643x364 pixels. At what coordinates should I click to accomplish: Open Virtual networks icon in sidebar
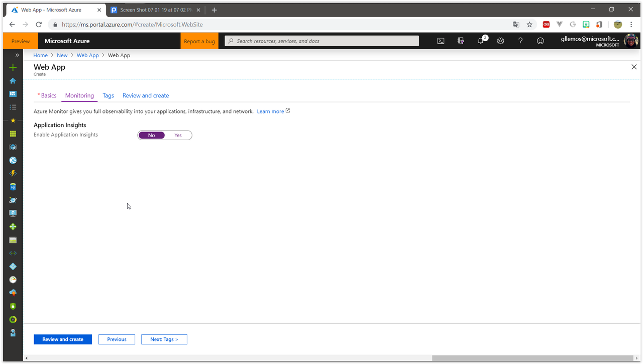point(13,253)
